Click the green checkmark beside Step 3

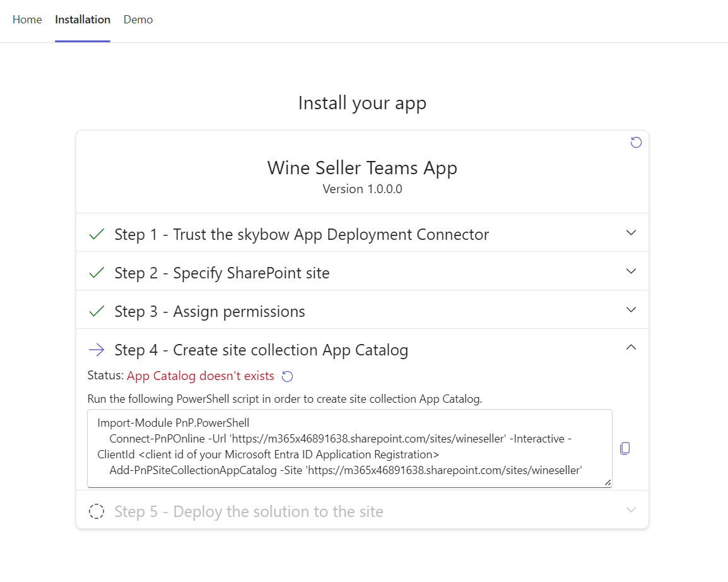pos(97,312)
